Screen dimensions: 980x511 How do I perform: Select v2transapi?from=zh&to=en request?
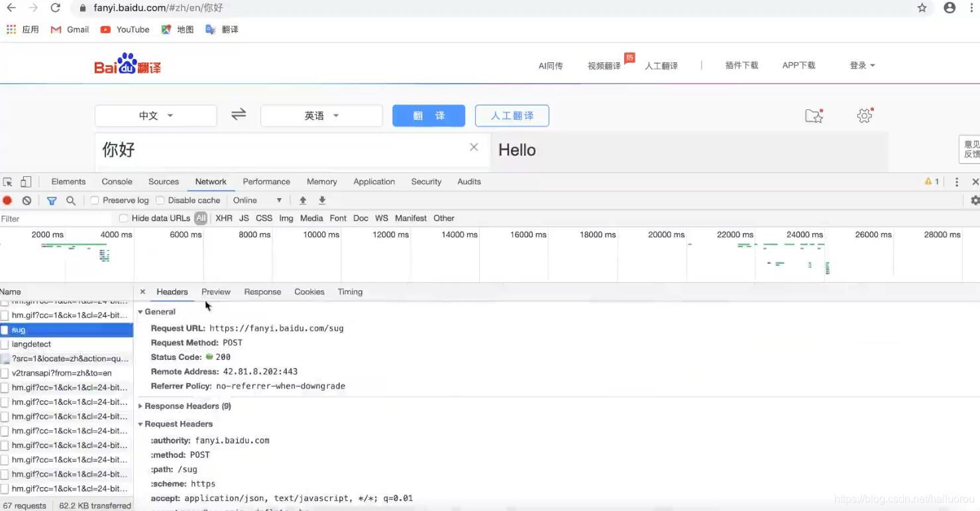(66, 373)
